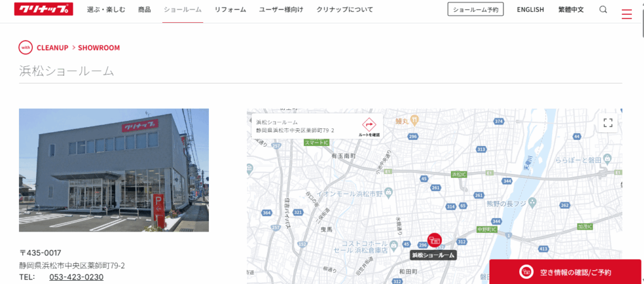
Task: Toggle the map fullscreen view
Action: pos(608,123)
